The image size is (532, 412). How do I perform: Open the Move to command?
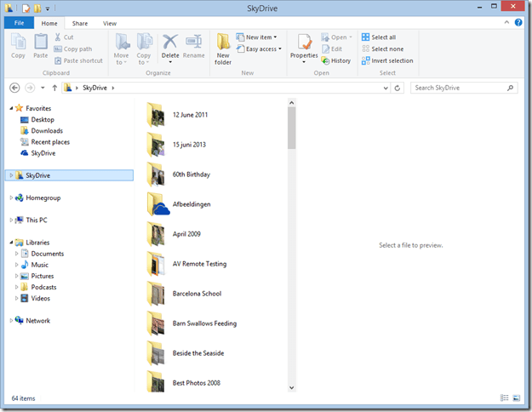point(122,49)
